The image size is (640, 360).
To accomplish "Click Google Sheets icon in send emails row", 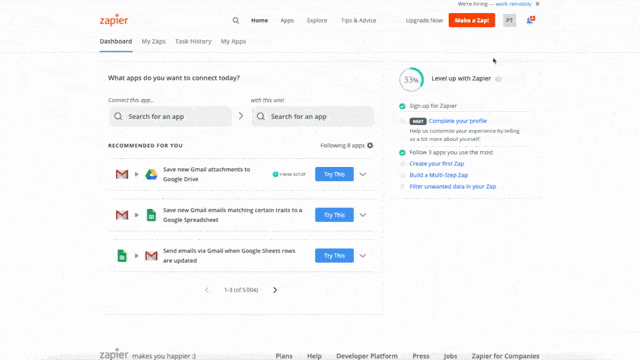I will click(x=122, y=256).
